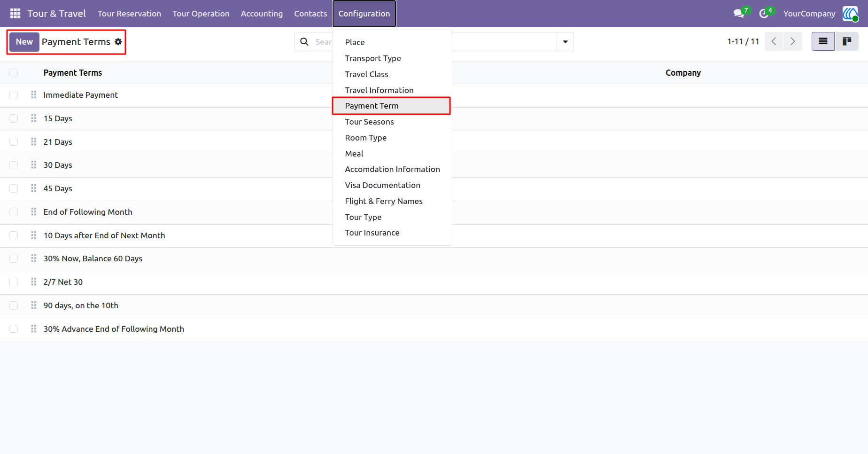This screenshot has height=454, width=868.
Task: Click drag handle of 2/7 Net 30 row
Action: click(34, 282)
